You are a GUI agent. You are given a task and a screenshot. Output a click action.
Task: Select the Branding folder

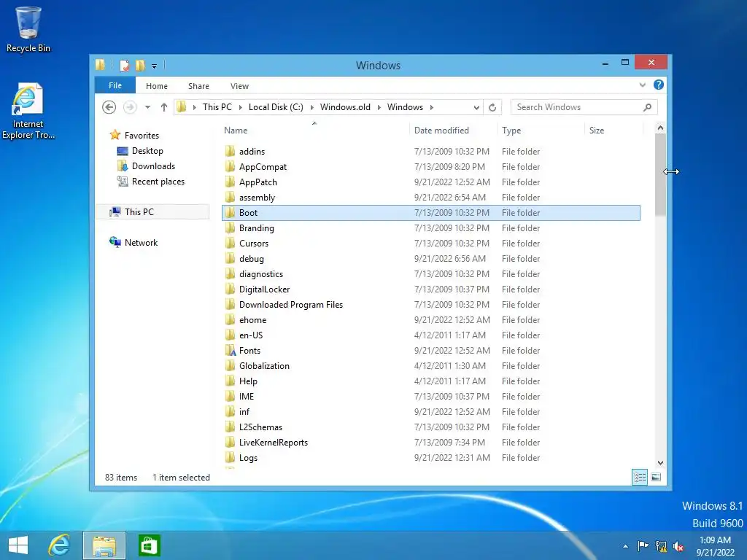[x=256, y=228]
